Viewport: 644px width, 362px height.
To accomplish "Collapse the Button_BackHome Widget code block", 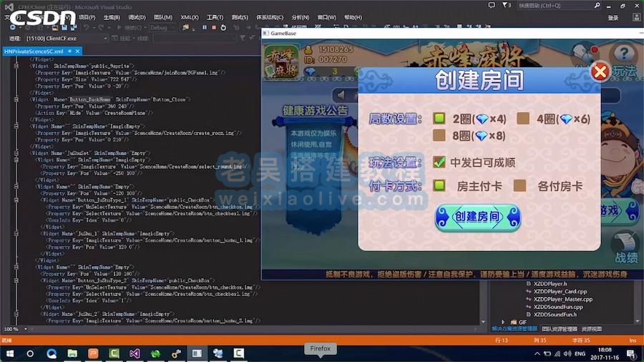I will pos(16,99).
